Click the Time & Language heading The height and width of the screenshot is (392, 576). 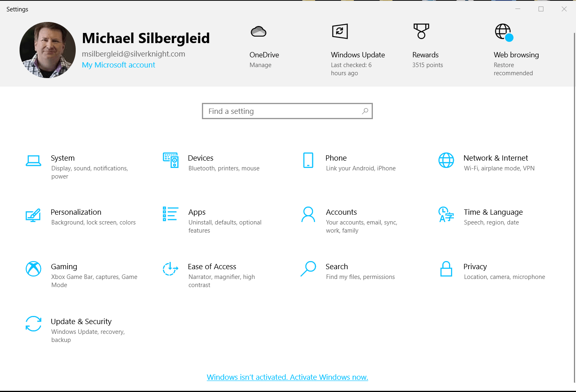(493, 212)
